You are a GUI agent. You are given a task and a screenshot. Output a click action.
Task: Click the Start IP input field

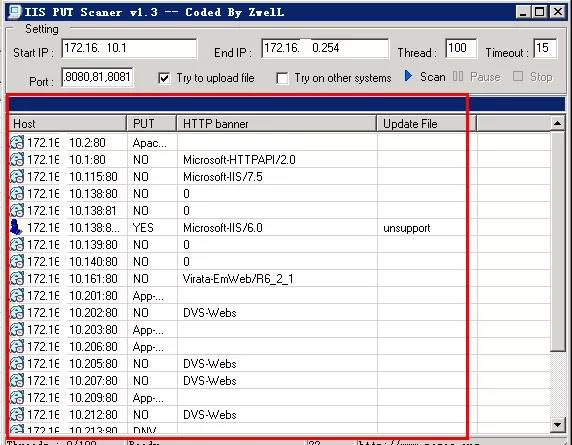(x=129, y=48)
